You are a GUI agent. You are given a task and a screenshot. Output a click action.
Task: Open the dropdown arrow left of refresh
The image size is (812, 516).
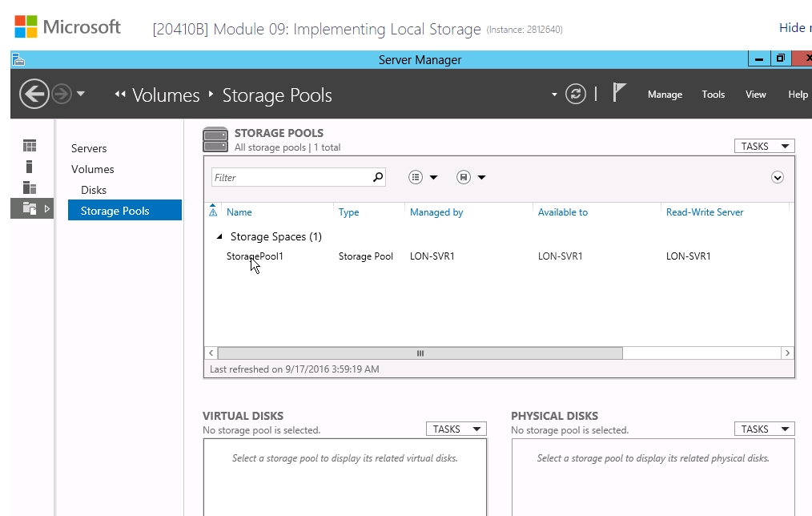(554, 95)
